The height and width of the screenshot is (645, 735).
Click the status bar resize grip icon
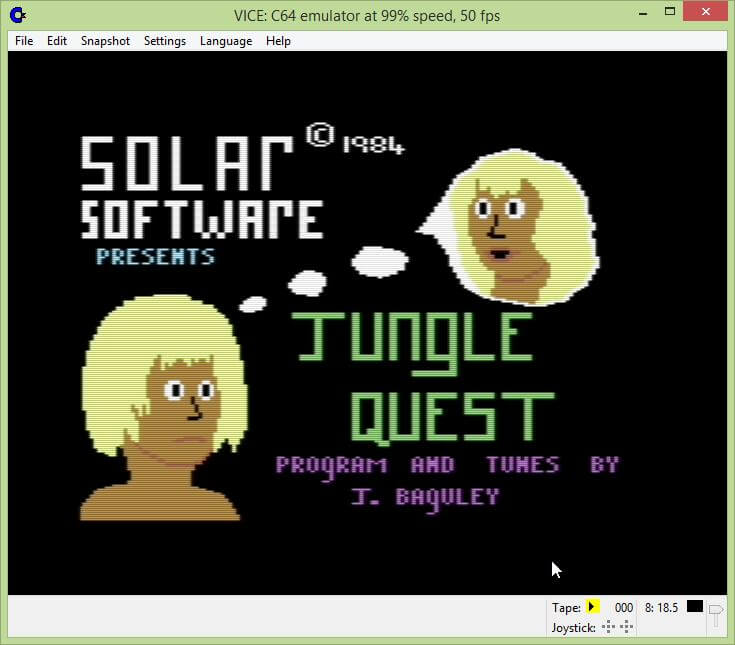pyautogui.click(x=715, y=615)
